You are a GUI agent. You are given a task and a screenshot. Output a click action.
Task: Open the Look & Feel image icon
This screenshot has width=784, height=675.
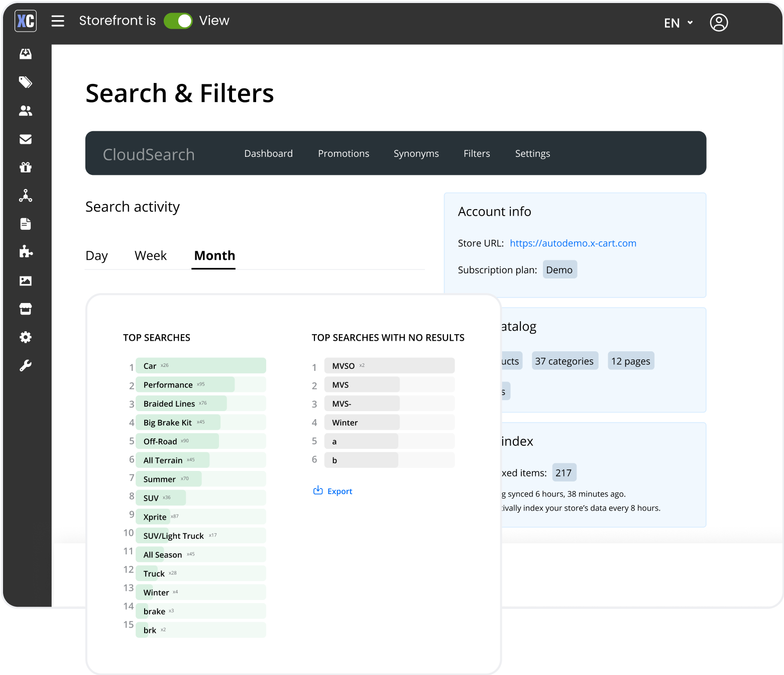(26, 280)
